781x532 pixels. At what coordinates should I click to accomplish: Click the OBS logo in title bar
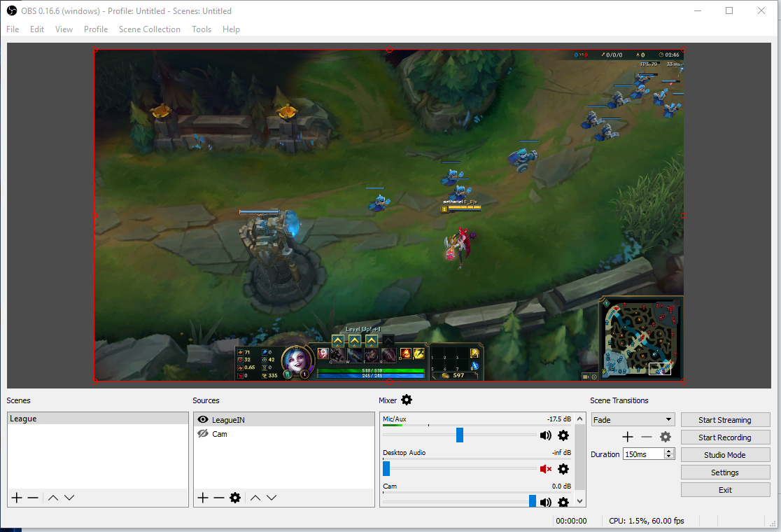pyautogui.click(x=12, y=10)
